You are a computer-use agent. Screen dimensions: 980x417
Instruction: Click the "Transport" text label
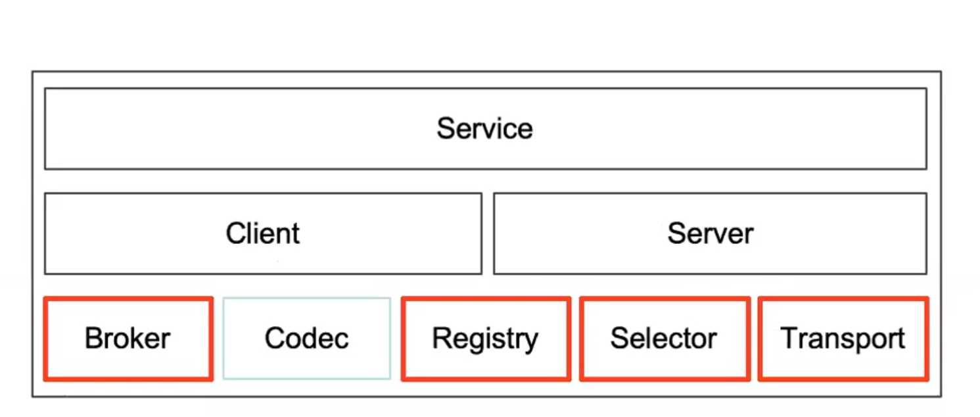tap(843, 339)
